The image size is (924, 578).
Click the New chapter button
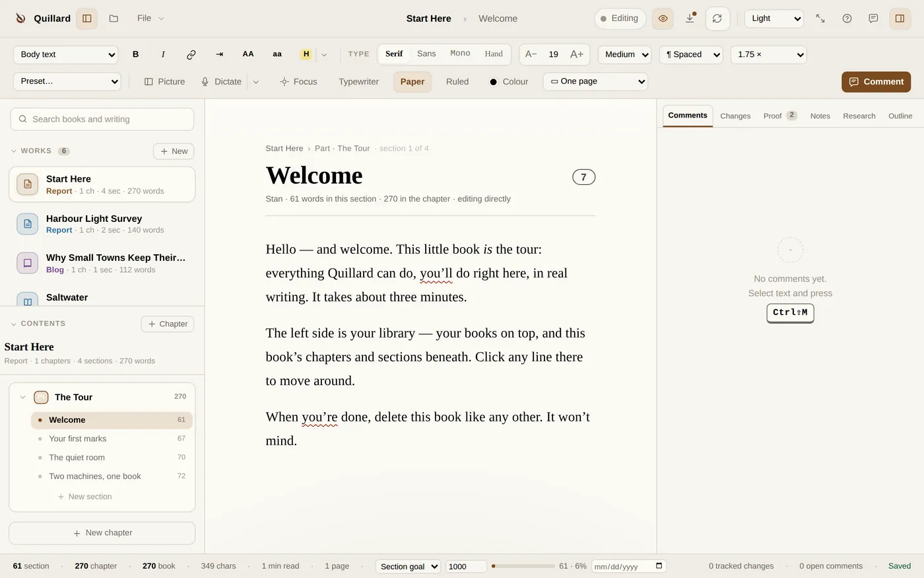[x=102, y=533]
